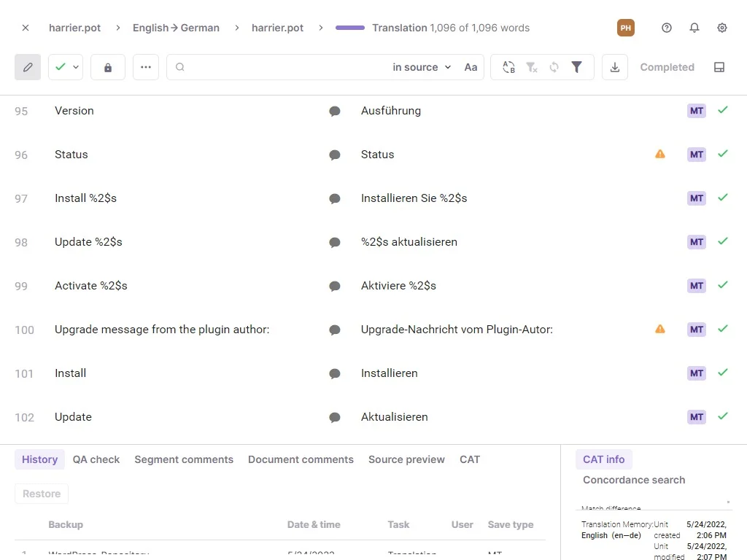Open the notifications bell
The image size is (747, 560).
click(694, 28)
